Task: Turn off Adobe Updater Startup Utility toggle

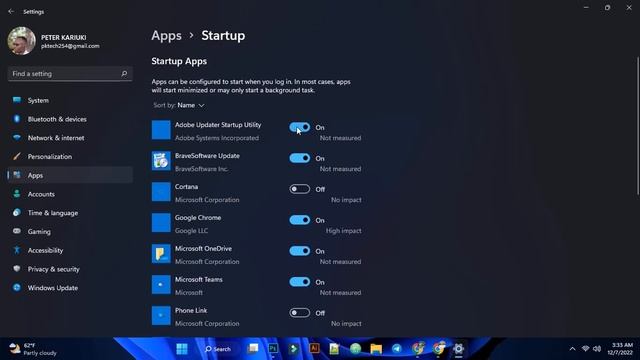Action: (x=300, y=127)
